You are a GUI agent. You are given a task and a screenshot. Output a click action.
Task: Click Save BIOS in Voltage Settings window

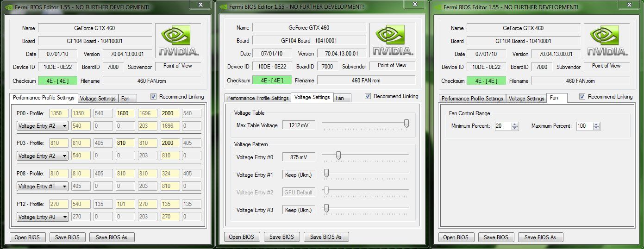coord(281,237)
